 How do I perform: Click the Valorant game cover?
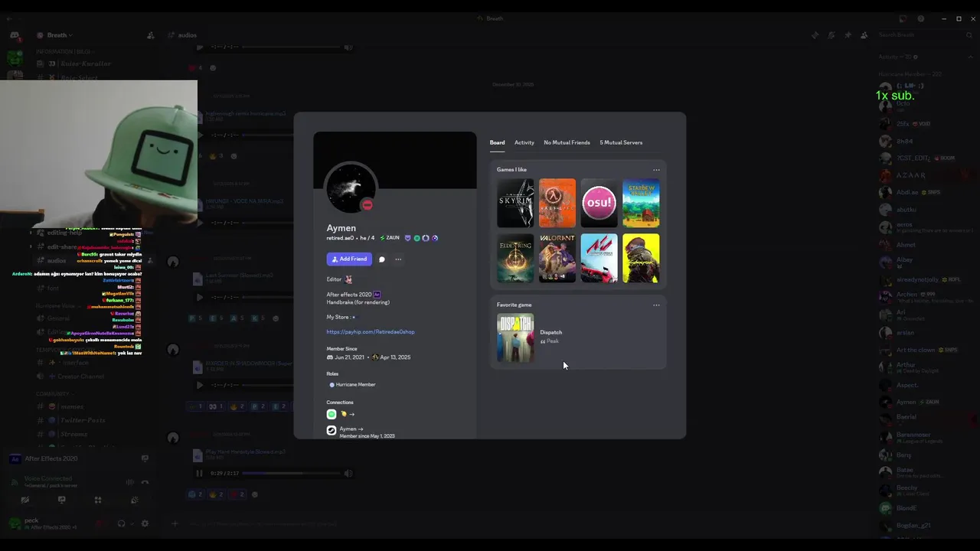(557, 259)
